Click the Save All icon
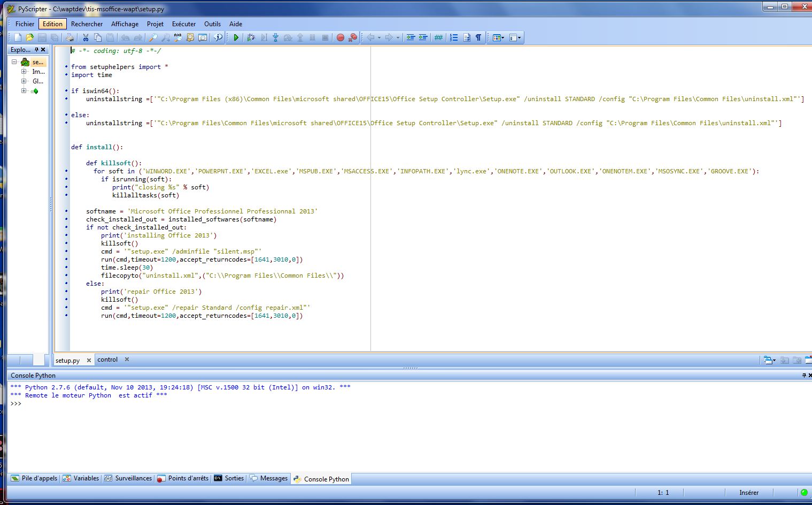812x505 pixels. 54,37
